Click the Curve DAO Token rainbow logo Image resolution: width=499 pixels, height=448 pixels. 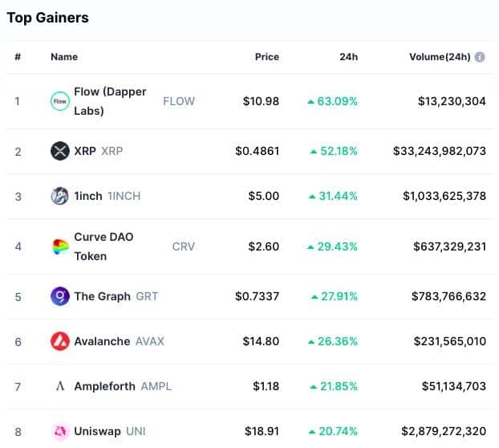60,246
